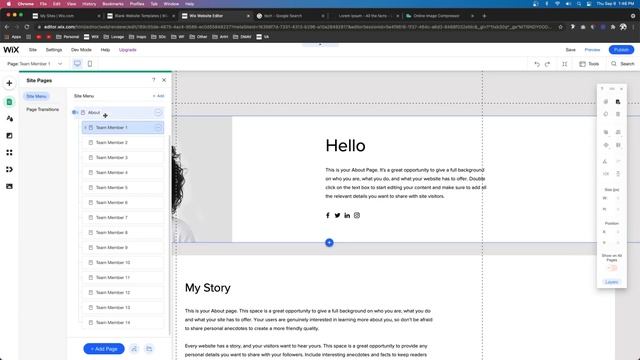Open the Other bookmarks folder
The width and height of the screenshot is (640, 360).
199,37
